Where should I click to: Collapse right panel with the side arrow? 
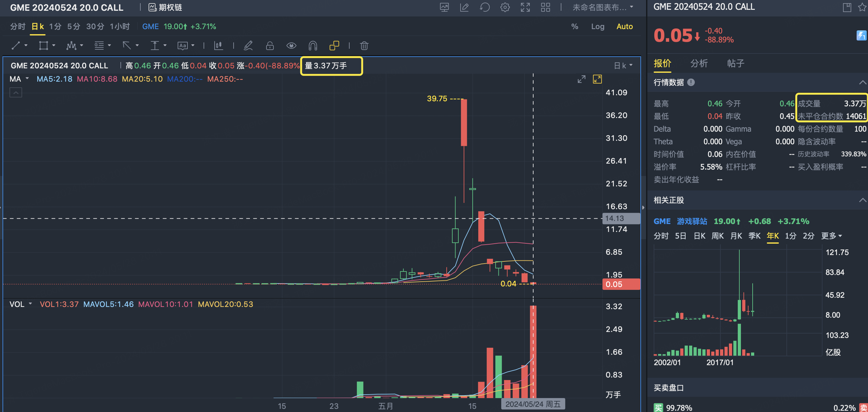(x=643, y=207)
